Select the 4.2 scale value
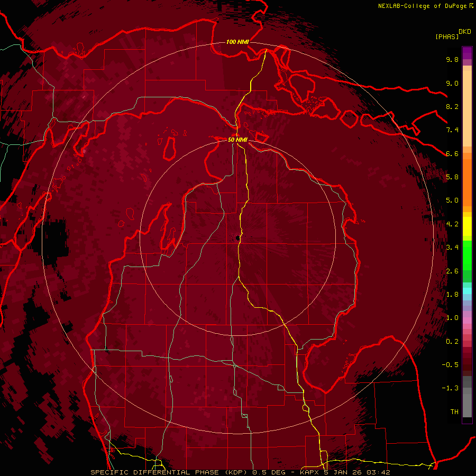The width and height of the screenshot is (476, 476). [452, 224]
